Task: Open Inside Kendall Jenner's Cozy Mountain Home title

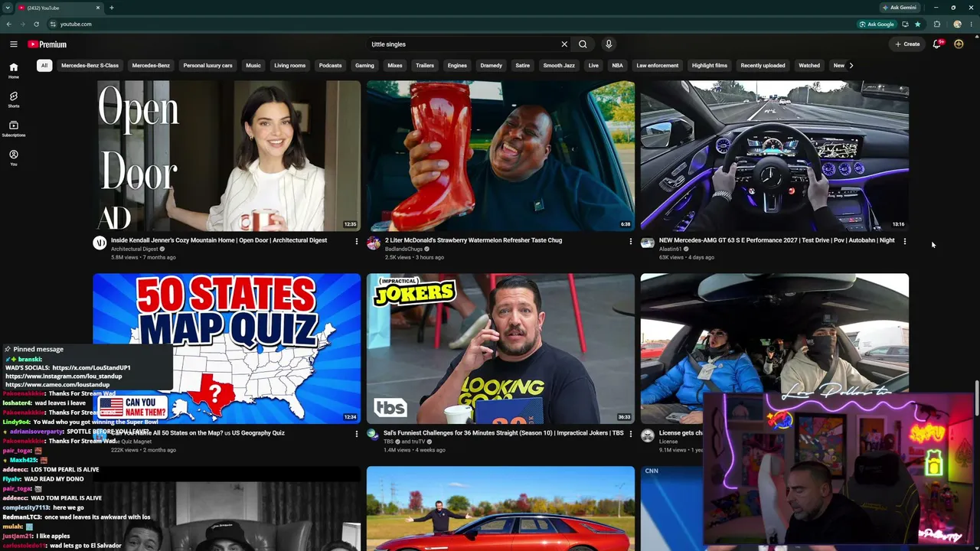Action: coord(219,240)
